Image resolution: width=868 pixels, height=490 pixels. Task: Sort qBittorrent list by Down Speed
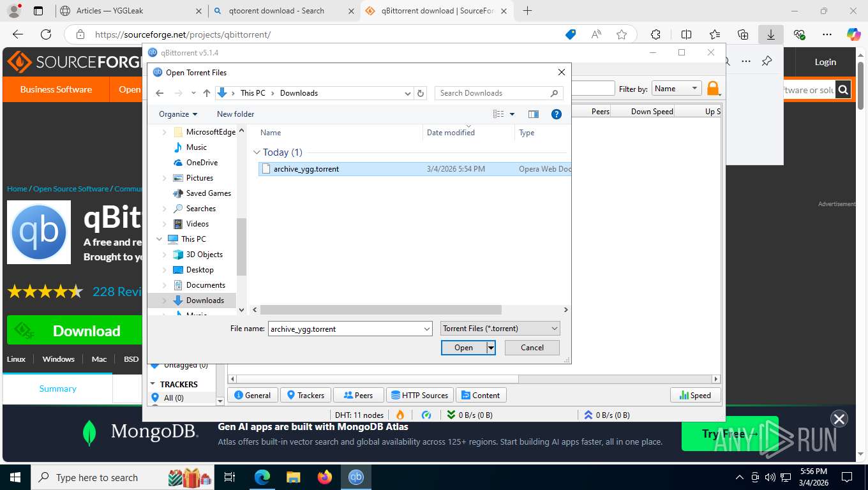tap(652, 112)
